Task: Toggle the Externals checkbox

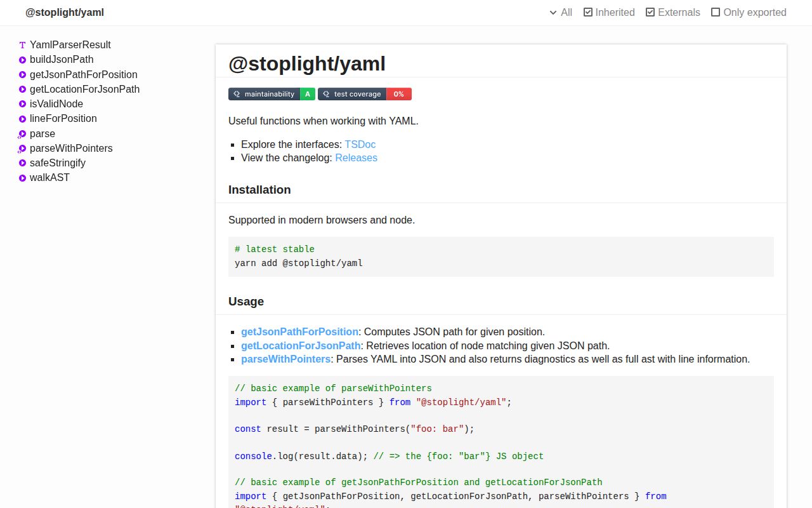Action: pos(650,12)
